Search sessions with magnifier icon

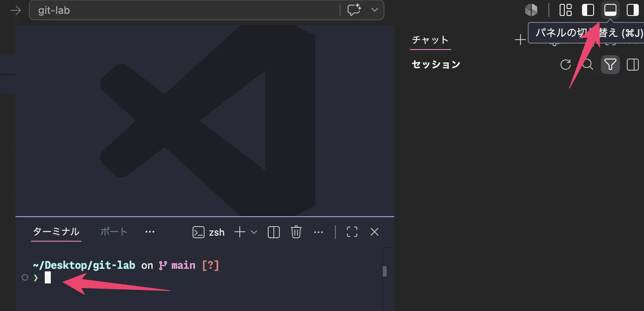click(588, 65)
